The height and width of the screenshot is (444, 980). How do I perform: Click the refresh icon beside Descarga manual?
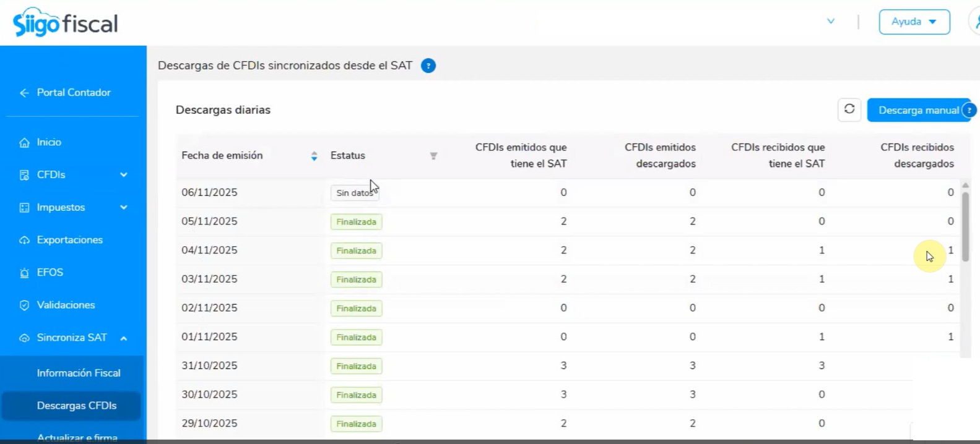(849, 109)
